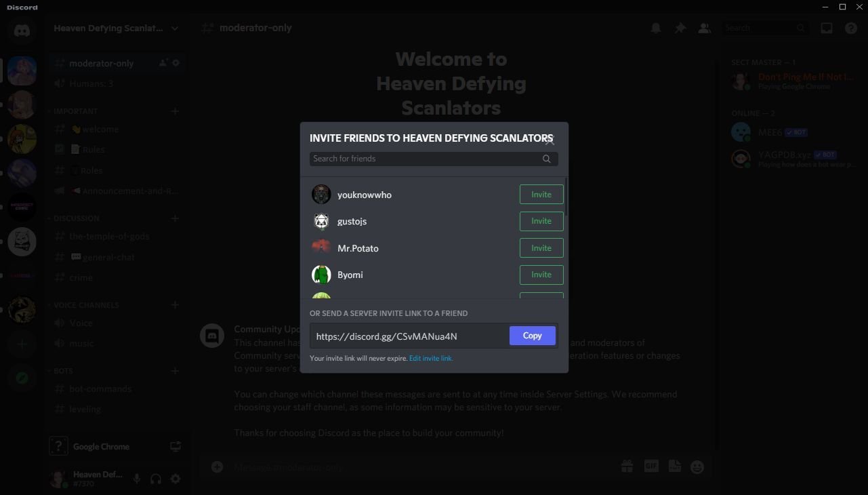Collapse the VOICE CHANNELS category
The image size is (868, 495).
(85, 305)
